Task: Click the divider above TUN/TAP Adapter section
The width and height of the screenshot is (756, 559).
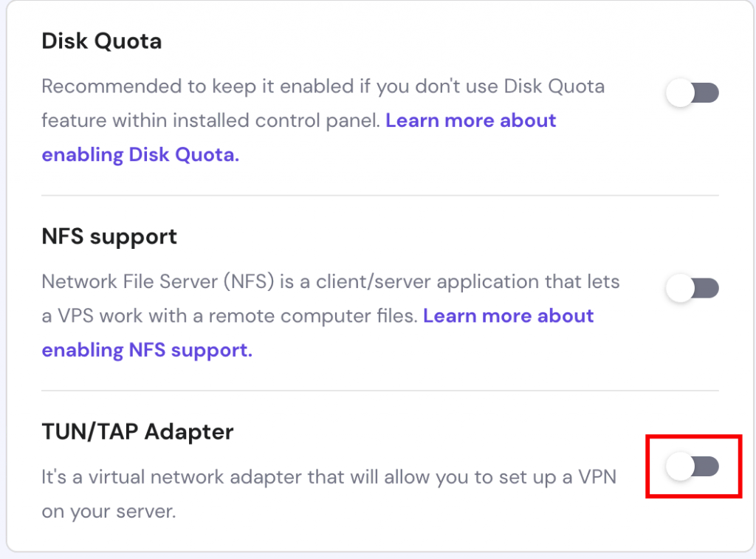Action: [379, 391]
